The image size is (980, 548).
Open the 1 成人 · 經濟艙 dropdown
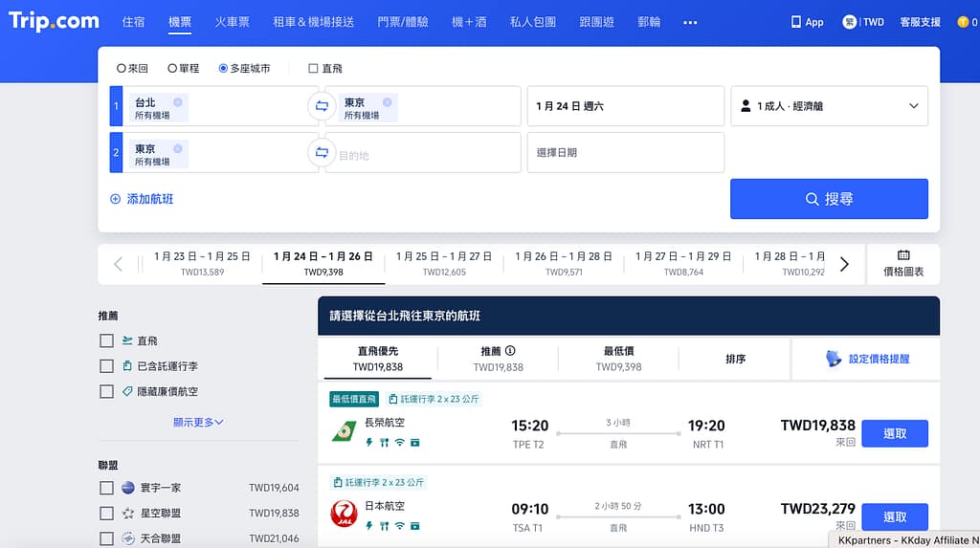click(829, 106)
